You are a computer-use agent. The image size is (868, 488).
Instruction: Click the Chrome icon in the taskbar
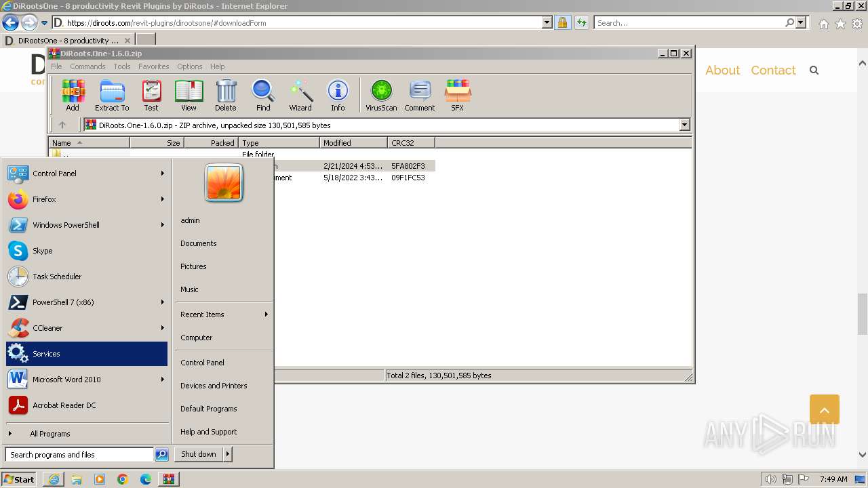(123, 479)
